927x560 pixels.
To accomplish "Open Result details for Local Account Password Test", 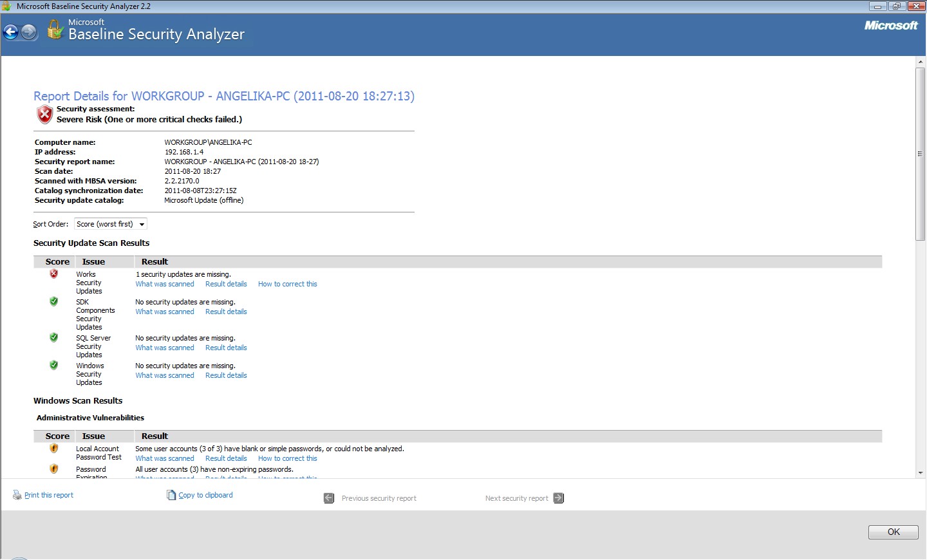I will [x=226, y=458].
